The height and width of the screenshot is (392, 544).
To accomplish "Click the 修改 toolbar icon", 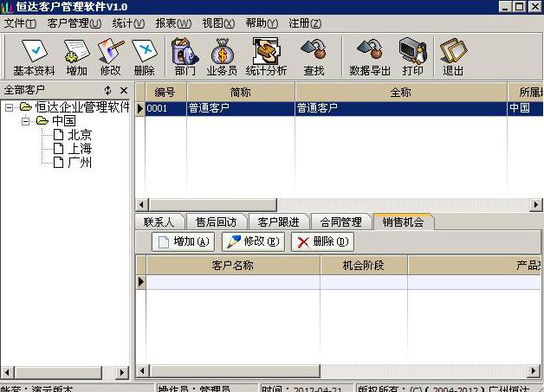I will point(111,57).
